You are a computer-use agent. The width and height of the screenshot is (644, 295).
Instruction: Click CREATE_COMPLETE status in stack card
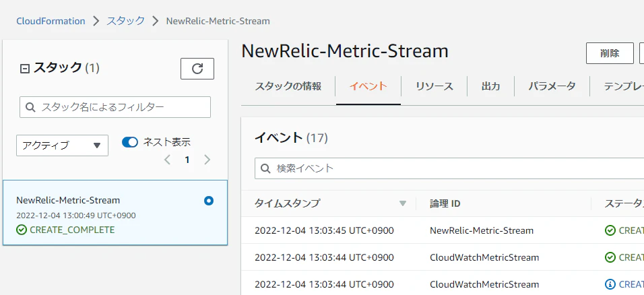[72, 230]
